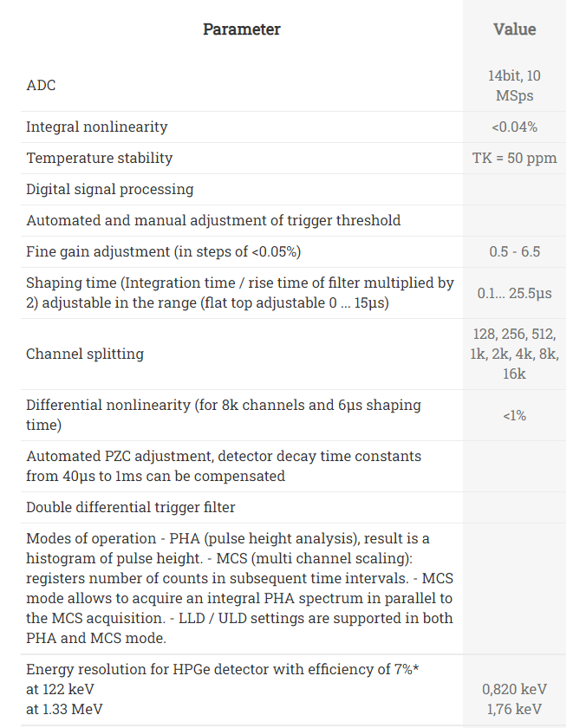Click the <0.04% value cell

515,127
